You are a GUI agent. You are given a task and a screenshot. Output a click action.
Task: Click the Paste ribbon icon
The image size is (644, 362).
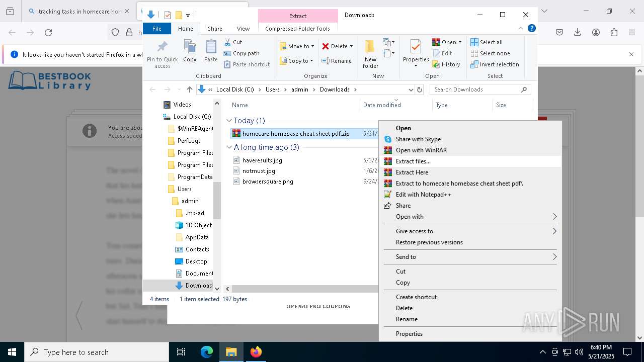tap(211, 47)
